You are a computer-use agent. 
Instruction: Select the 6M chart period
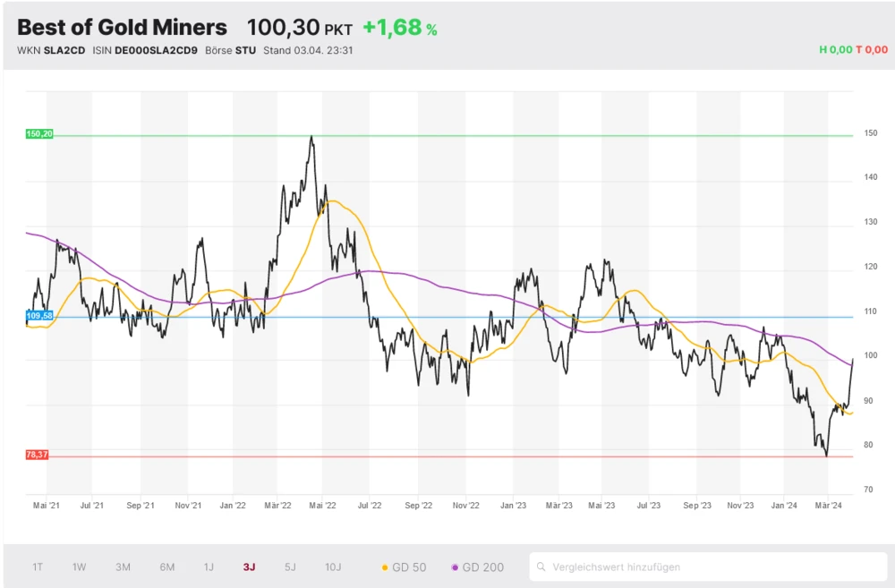(x=165, y=567)
